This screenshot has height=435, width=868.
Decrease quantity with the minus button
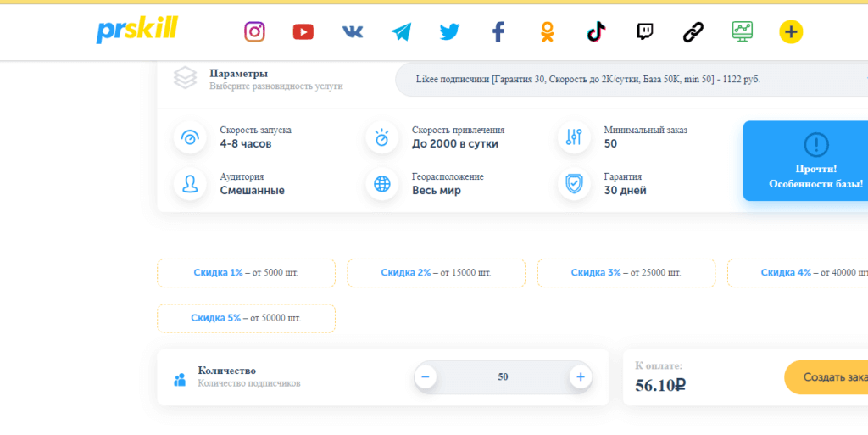[x=426, y=376]
